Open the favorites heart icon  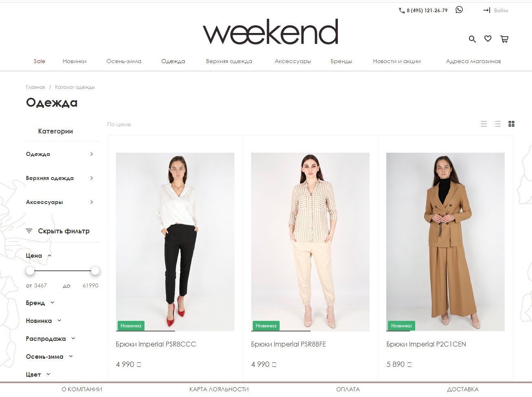pos(488,39)
